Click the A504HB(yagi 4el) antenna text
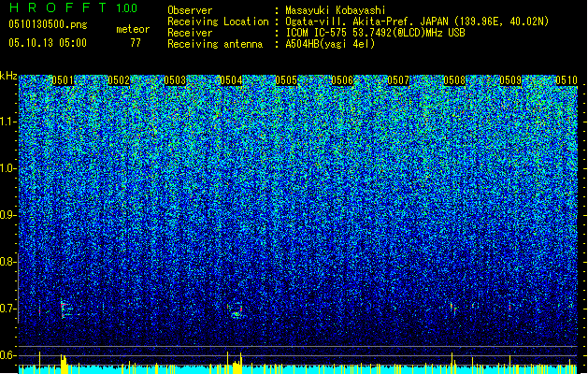588x374 pixels. [x=330, y=44]
